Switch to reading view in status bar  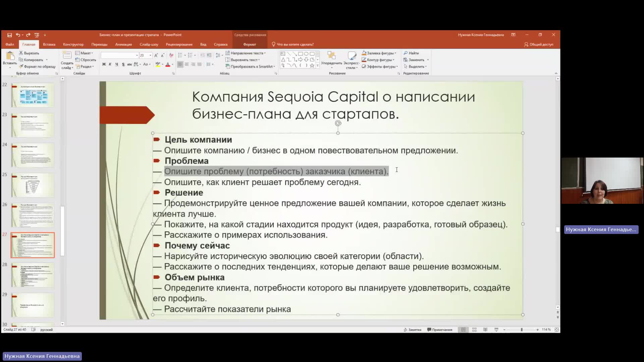click(485, 330)
